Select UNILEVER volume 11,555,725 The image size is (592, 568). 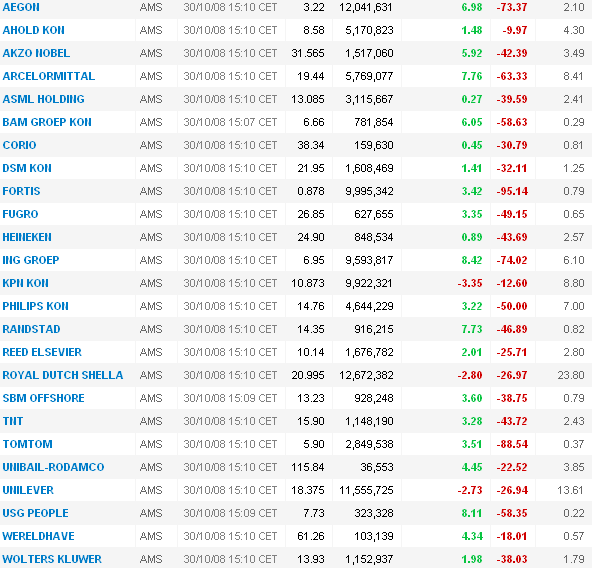[366, 491]
